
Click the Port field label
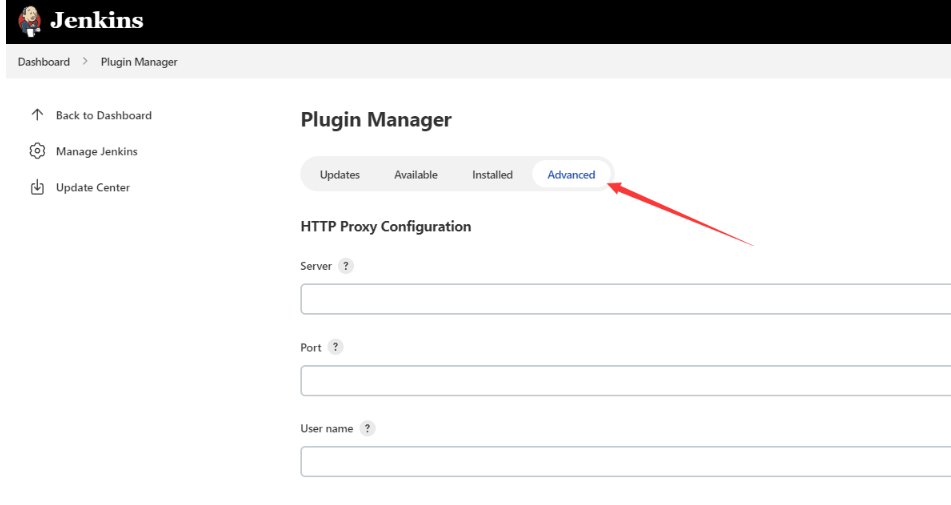311,347
